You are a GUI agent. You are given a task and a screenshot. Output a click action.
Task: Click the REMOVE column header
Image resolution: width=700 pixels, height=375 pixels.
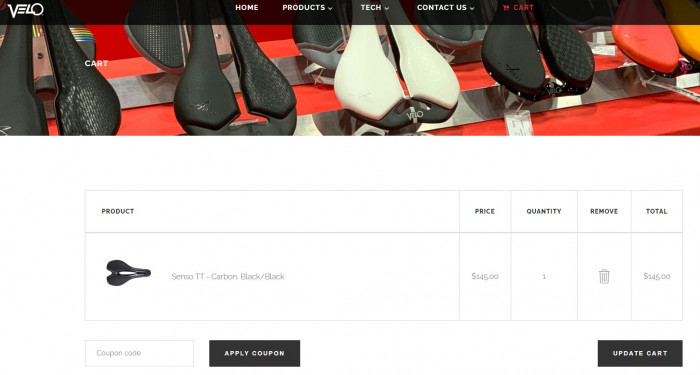tap(604, 211)
